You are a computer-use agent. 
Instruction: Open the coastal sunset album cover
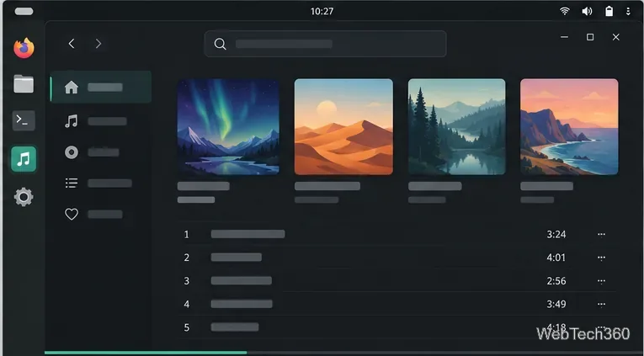[569, 127]
